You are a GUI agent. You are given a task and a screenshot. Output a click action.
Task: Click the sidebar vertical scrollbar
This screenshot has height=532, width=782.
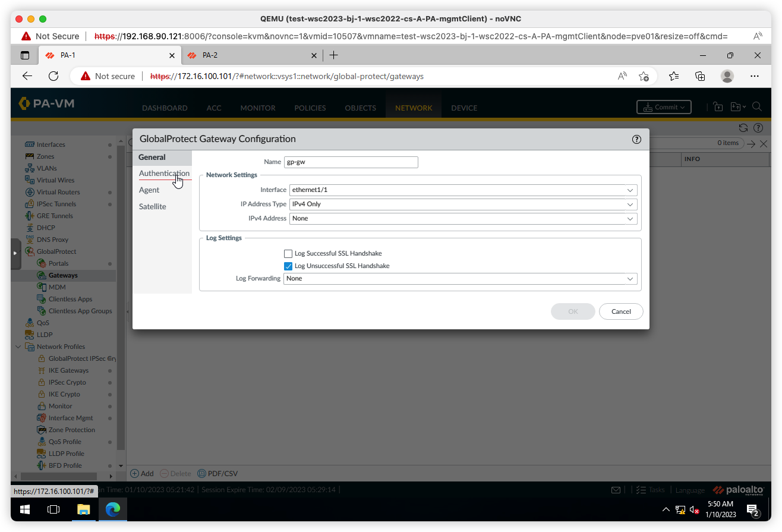tap(121, 297)
